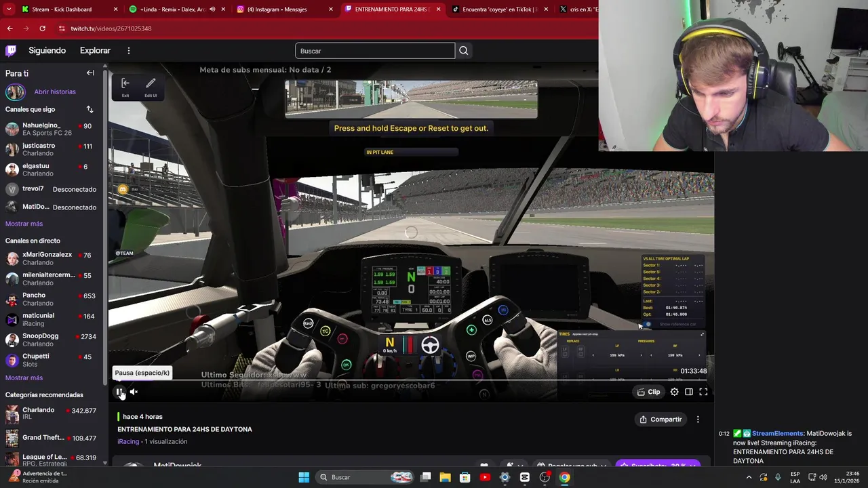Show hidden system tray icons
868x488 pixels.
[x=749, y=477]
